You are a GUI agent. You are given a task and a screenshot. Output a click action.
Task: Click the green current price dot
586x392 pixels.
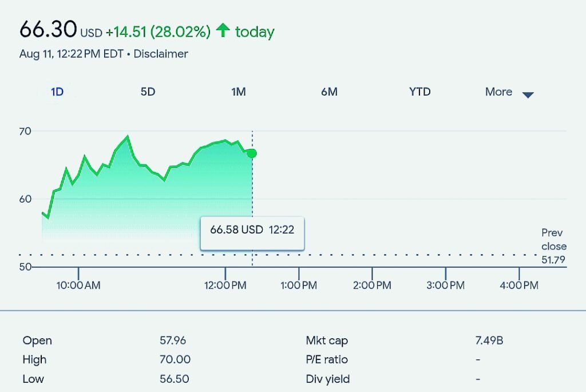252,153
